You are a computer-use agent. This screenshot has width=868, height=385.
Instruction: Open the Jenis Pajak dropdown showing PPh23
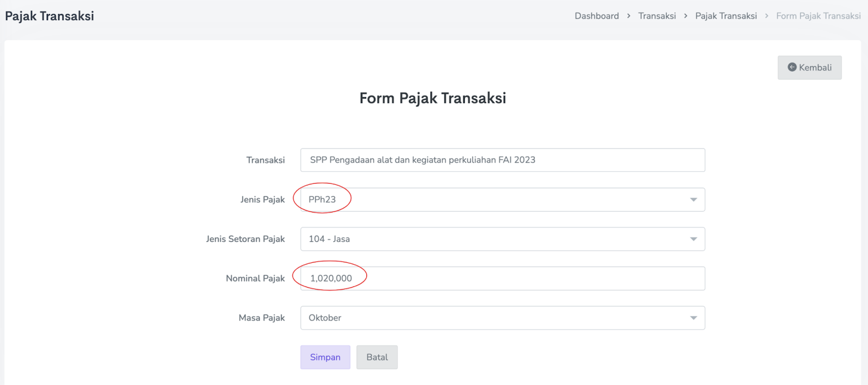click(502, 200)
